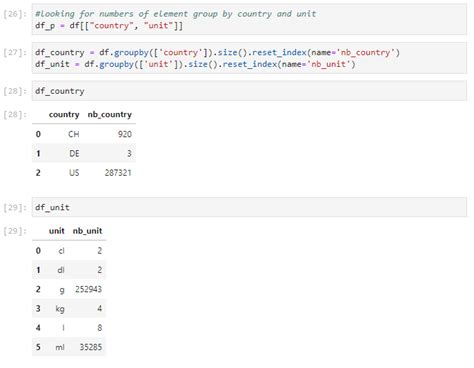Viewport: 474px width, 368px height.
Task: Click the df_unit groupby line
Action: 195,64
